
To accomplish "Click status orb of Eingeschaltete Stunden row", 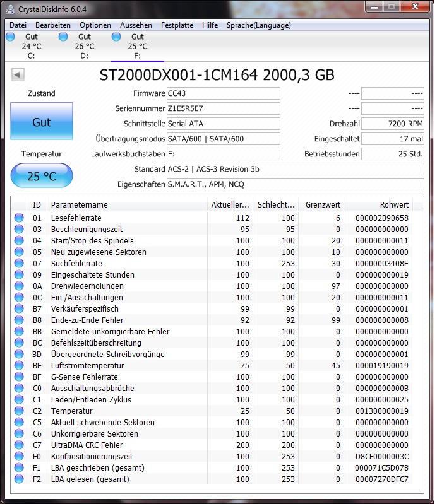I will (x=19, y=274).
